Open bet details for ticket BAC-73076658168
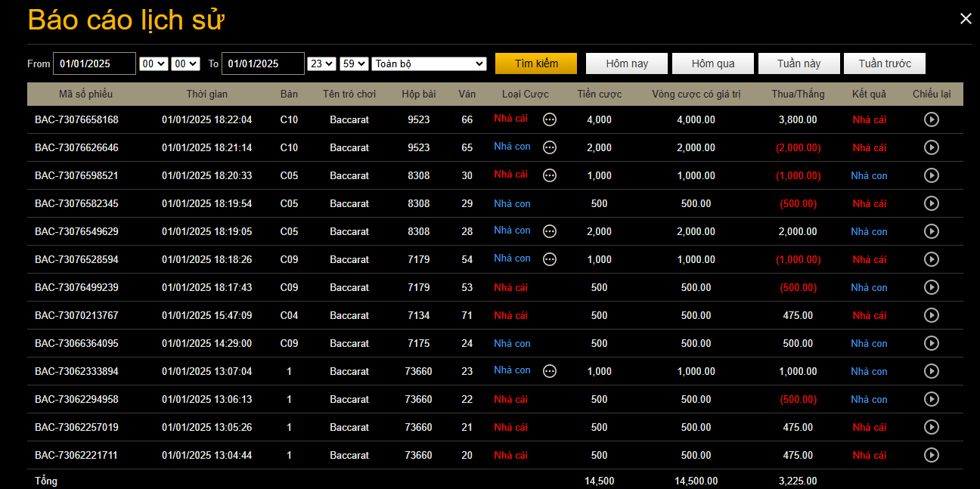This screenshot has height=489, width=980. click(x=550, y=119)
